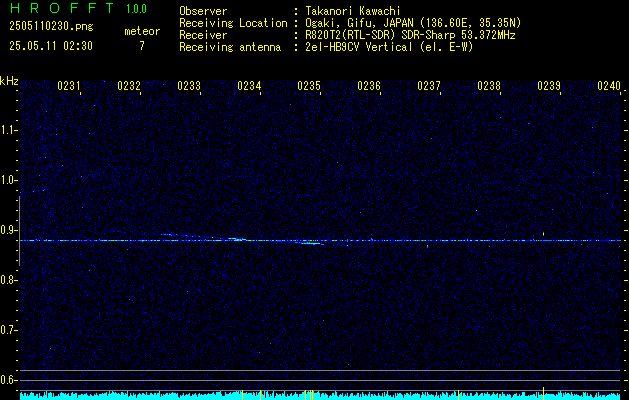This screenshot has width=629, height=400.
Task: Select the file name 2505110230.png
Action: tap(51, 26)
